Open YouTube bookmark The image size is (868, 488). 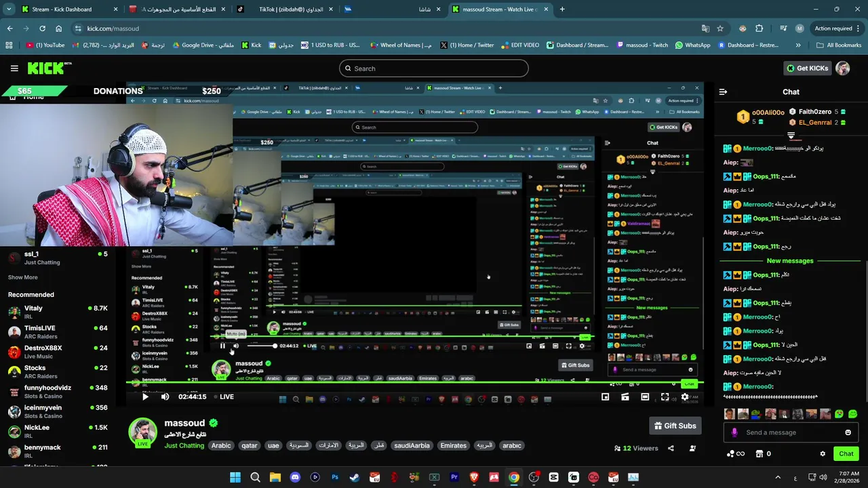click(x=45, y=45)
